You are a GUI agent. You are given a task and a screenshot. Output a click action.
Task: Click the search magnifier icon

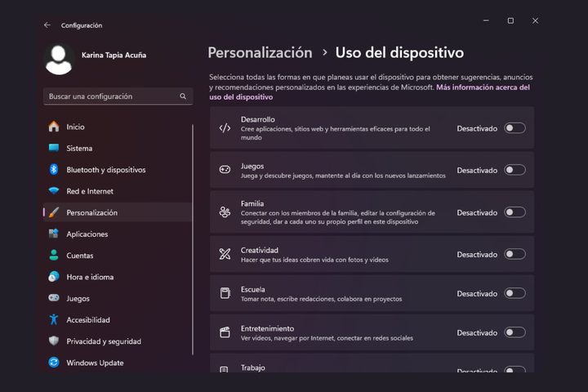click(183, 96)
